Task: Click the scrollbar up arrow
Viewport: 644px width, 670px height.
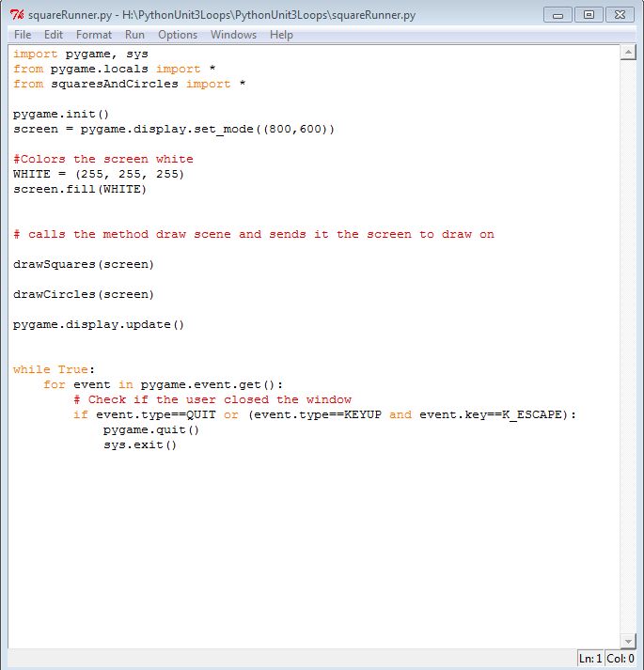Action: 628,53
